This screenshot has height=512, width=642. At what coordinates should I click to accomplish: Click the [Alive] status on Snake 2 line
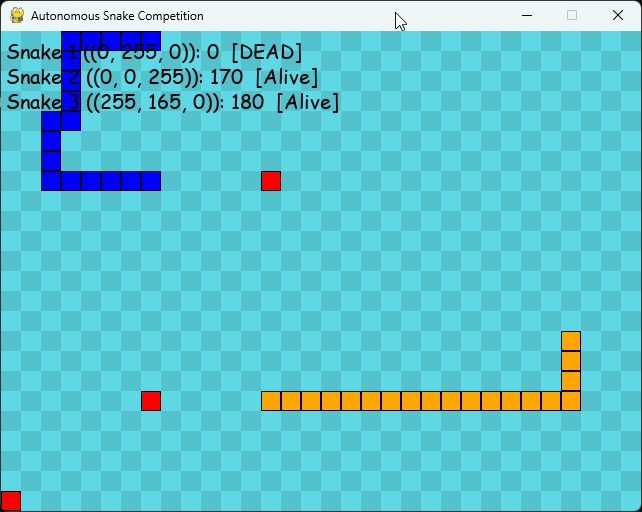pos(286,78)
